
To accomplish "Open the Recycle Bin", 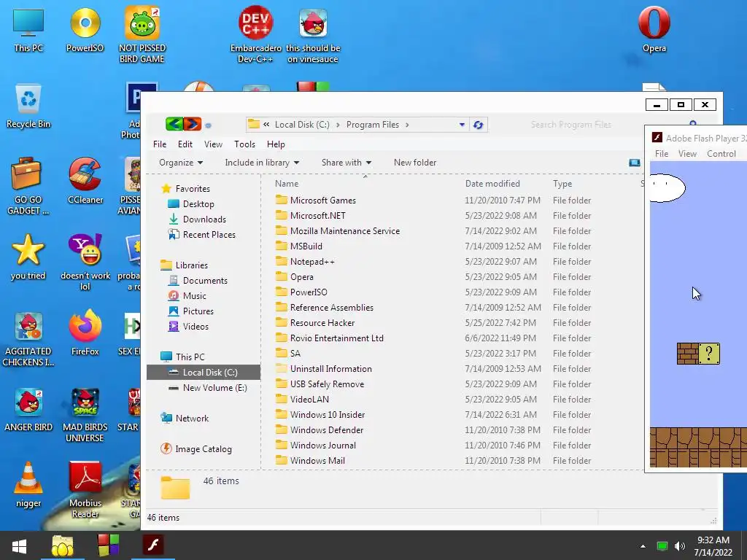I will pyautogui.click(x=28, y=106).
